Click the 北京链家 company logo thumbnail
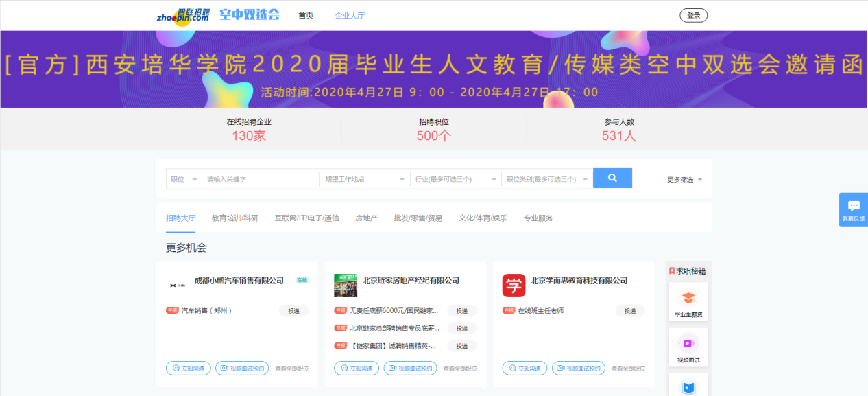Image resolution: width=868 pixels, height=396 pixels. (346, 286)
